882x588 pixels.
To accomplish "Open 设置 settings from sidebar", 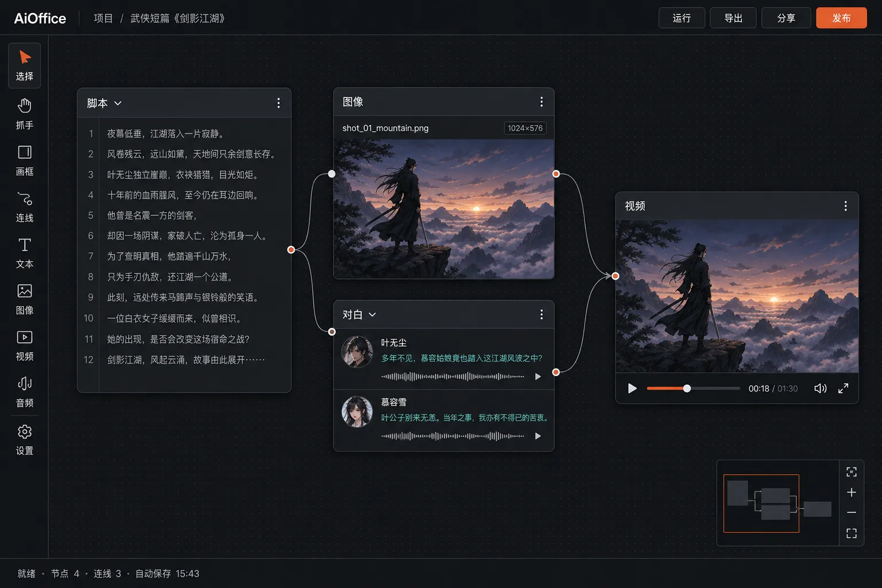I will click(x=24, y=440).
